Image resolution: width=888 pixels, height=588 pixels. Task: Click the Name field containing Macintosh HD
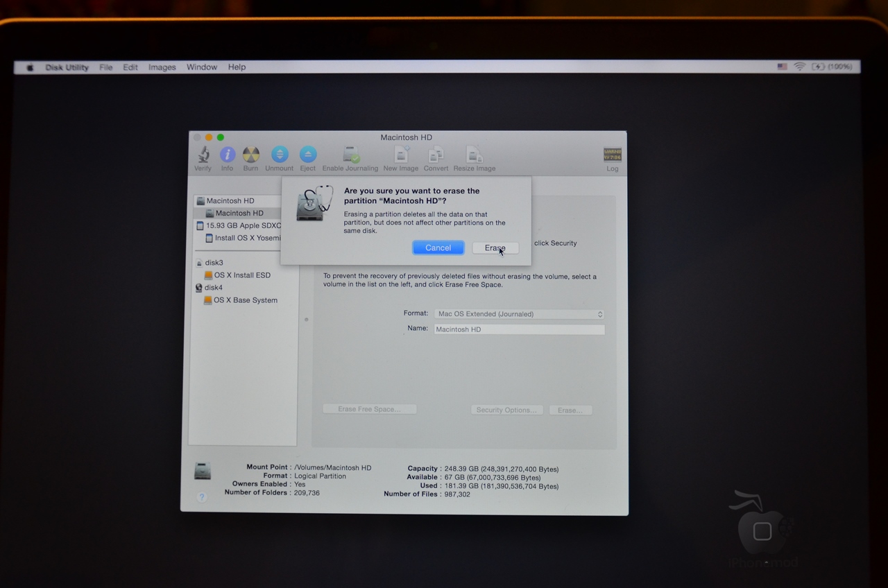click(518, 329)
